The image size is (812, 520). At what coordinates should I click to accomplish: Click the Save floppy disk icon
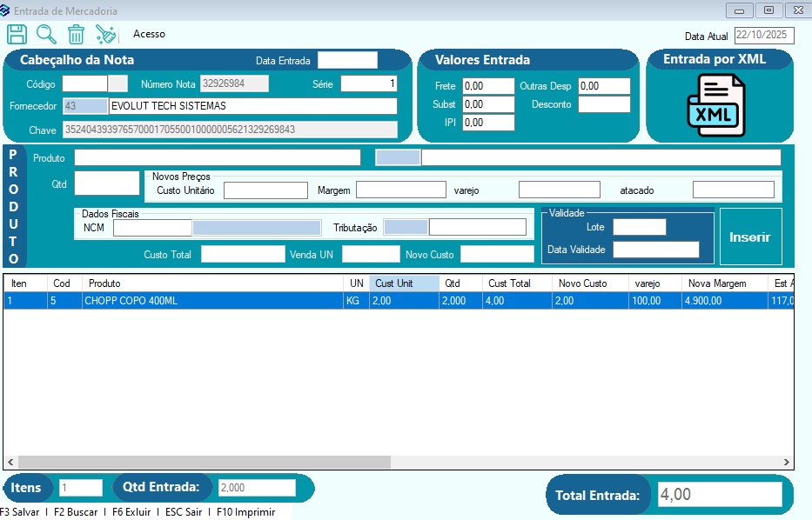click(x=17, y=34)
